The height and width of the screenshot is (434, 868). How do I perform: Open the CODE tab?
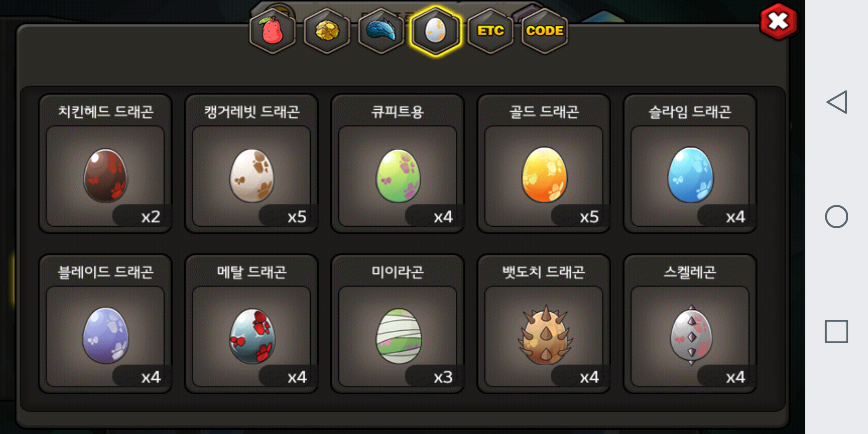[x=545, y=31]
